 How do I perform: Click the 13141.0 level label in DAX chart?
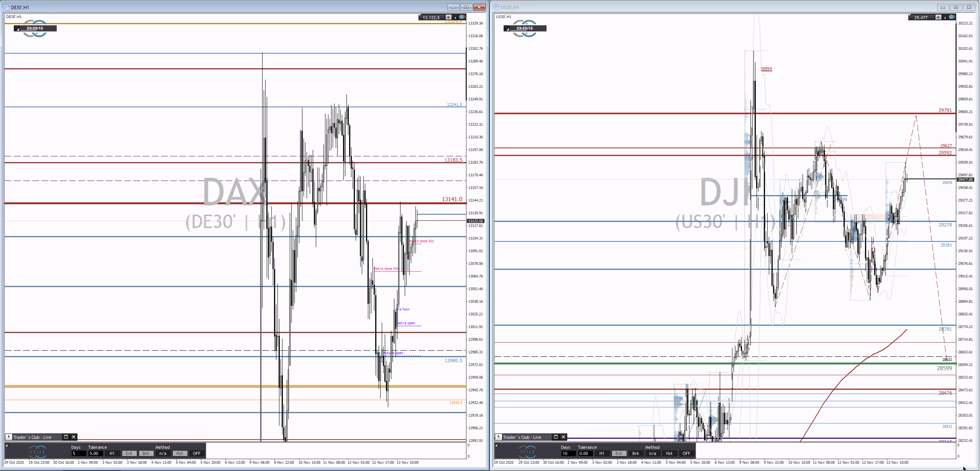[x=452, y=199]
